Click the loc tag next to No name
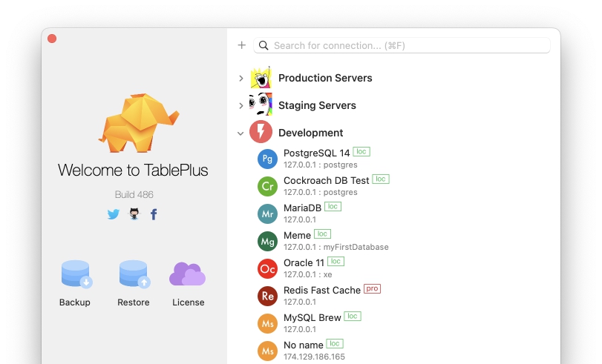The width and height of the screenshot is (602, 364). 334,344
